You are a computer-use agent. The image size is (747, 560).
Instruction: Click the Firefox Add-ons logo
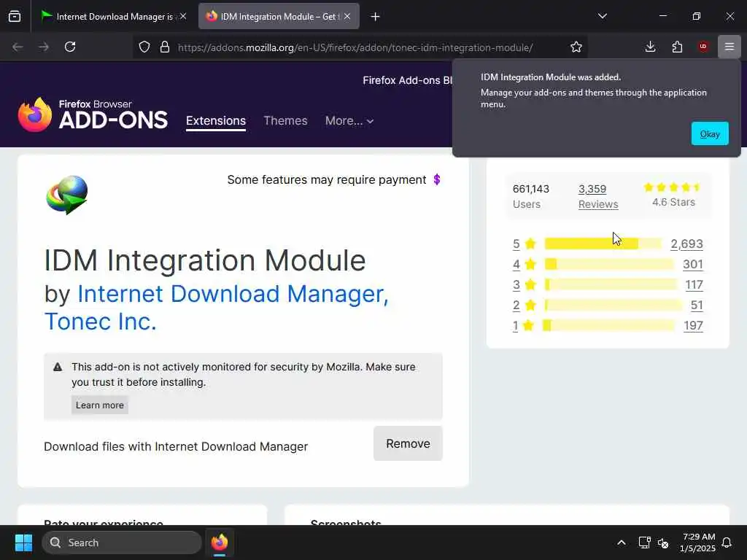tap(93, 114)
